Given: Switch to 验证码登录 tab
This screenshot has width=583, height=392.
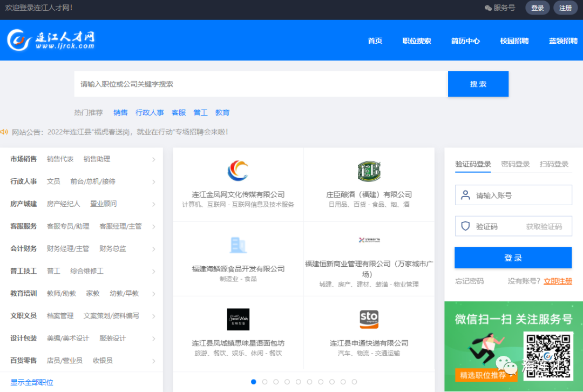Looking at the screenshot, I should (473, 164).
